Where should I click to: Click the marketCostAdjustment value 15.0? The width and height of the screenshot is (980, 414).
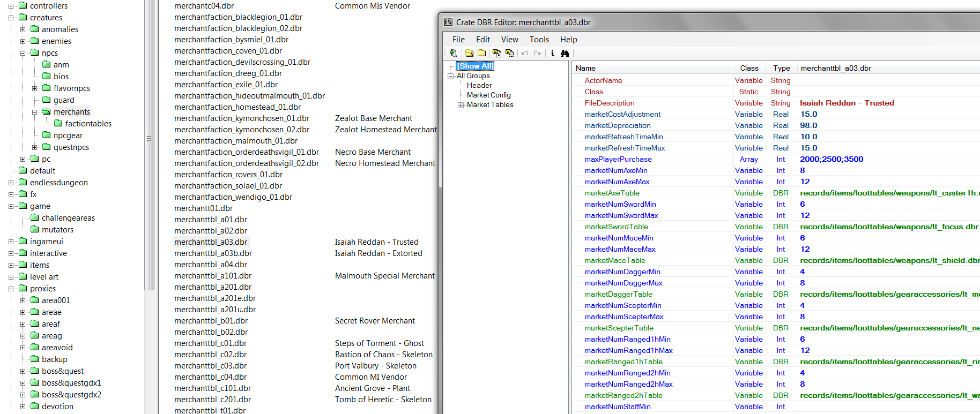point(808,114)
